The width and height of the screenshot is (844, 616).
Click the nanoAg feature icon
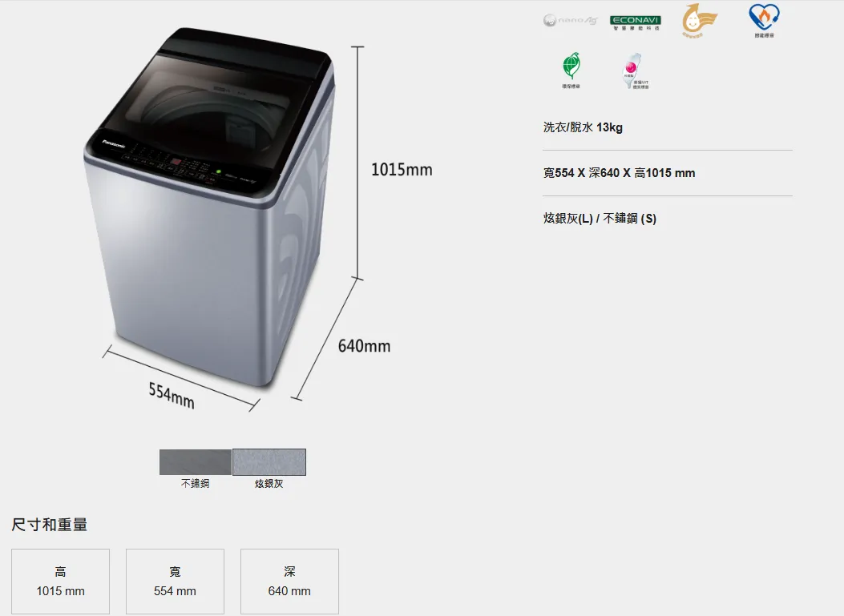coord(570,21)
